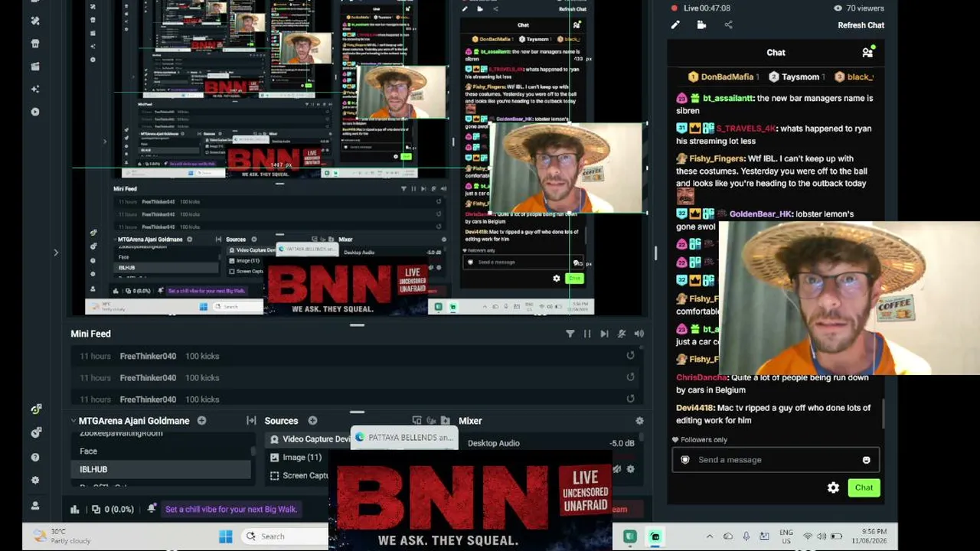Click the green Chat send button
This screenshot has width=980, height=551.
[x=864, y=487]
